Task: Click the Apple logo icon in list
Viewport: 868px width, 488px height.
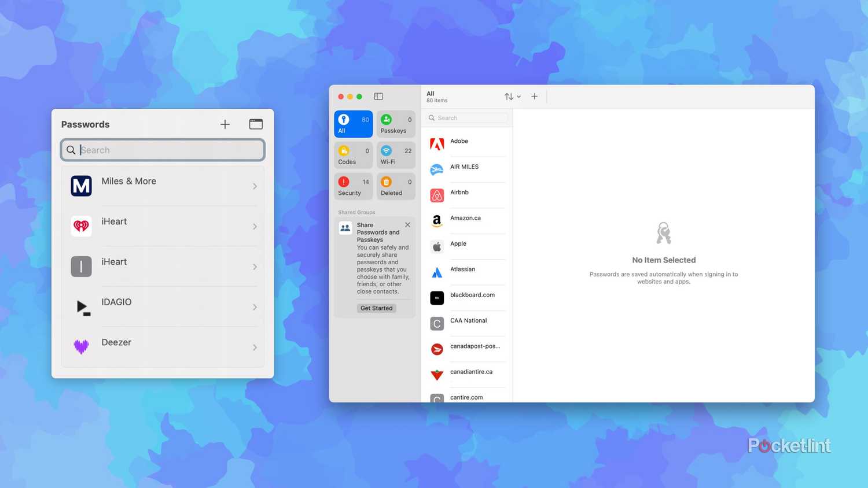Action: (x=437, y=246)
